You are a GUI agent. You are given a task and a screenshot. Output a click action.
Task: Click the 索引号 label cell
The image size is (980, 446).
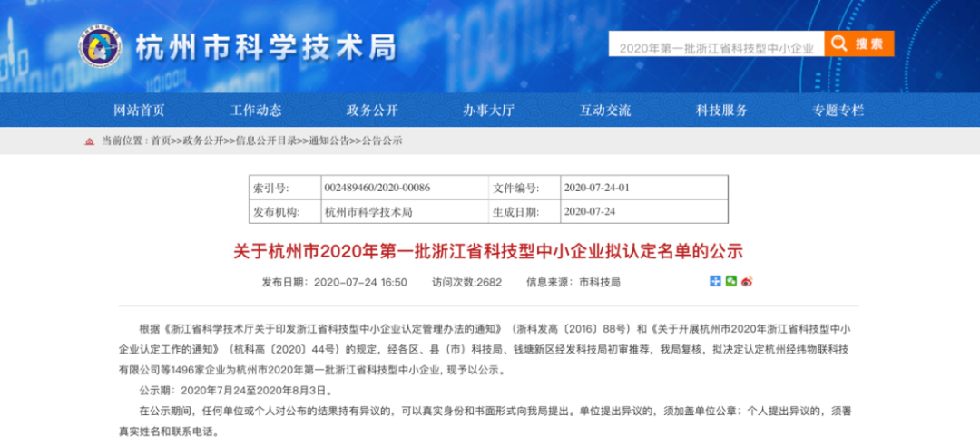click(x=284, y=188)
